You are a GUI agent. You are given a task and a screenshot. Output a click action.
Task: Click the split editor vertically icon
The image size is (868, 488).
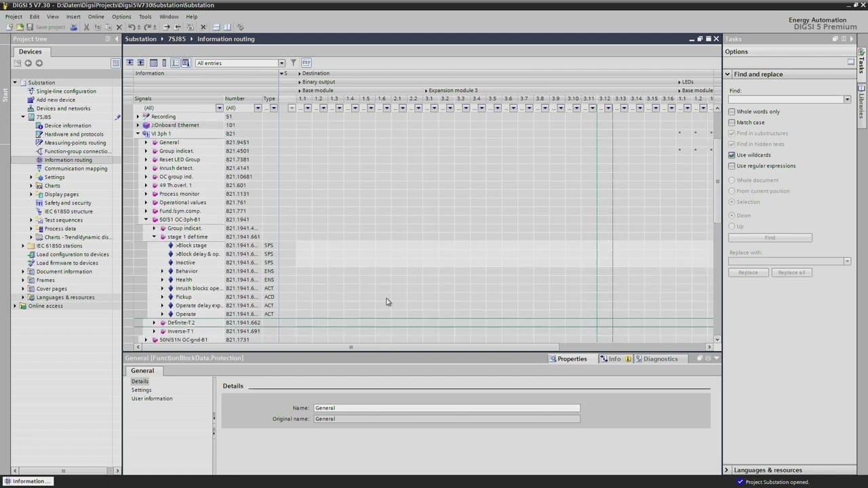click(x=227, y=27)
